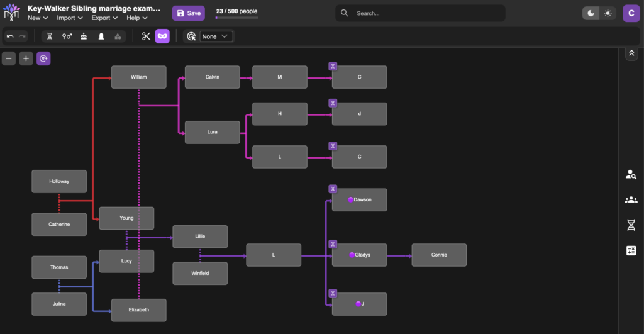Open the New menu
The height and width of the screenshot is (334, 644).
click(x=37, y=18)
